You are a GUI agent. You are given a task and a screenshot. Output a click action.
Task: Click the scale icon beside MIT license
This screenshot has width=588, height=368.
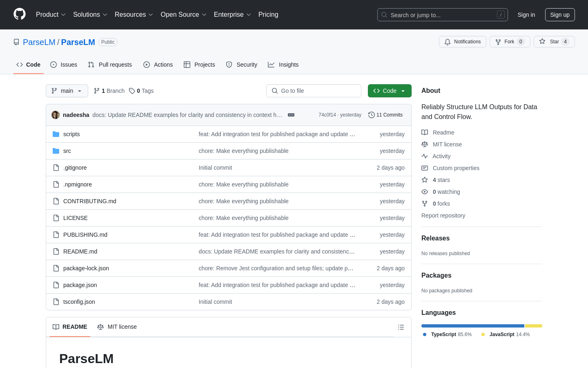pyautogui.click(x=425, y=144)
